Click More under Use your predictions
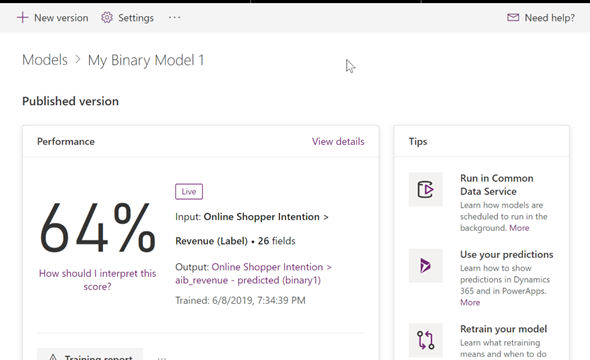Image resolution: width=590 pixels, height=360 pixels. tap(470, 302)
